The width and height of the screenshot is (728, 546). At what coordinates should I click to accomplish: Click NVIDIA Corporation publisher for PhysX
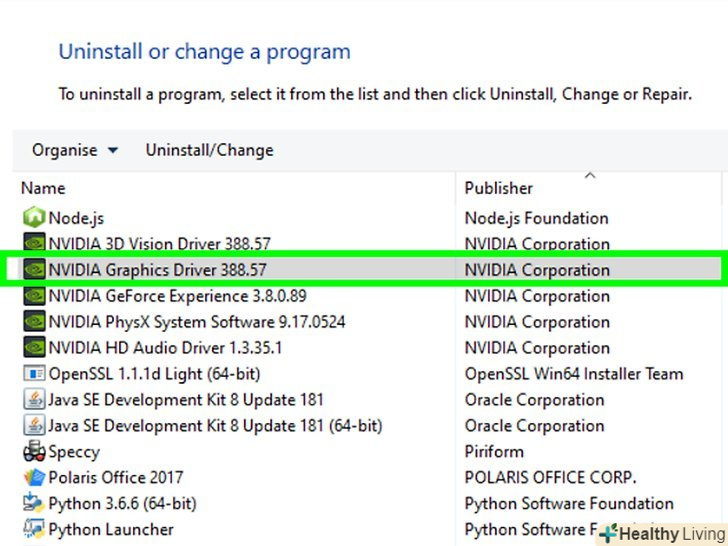(x=537, y=322)
